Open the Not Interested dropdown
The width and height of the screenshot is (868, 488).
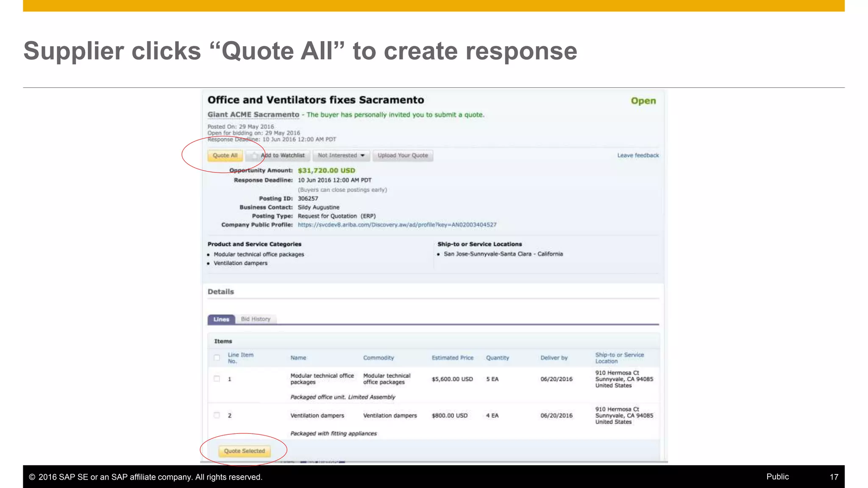(x=341, y=155)
